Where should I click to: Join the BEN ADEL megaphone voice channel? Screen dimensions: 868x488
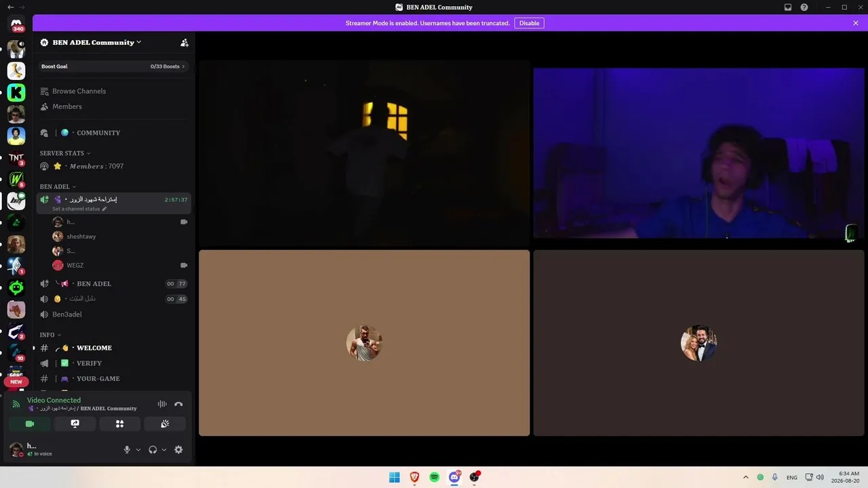point(114,283)
